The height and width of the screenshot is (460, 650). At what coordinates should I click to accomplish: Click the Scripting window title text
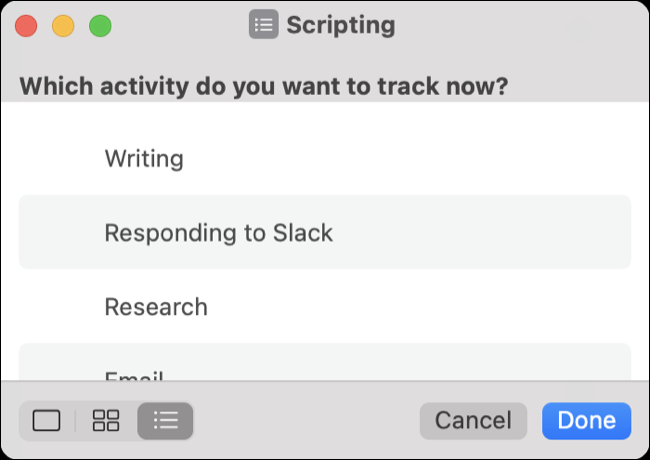[340, 25]
